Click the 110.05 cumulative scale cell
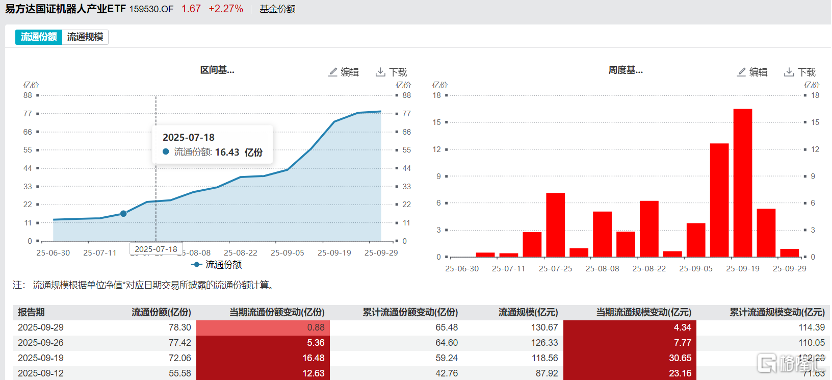832x380 pixels. [x=813, y=342]
